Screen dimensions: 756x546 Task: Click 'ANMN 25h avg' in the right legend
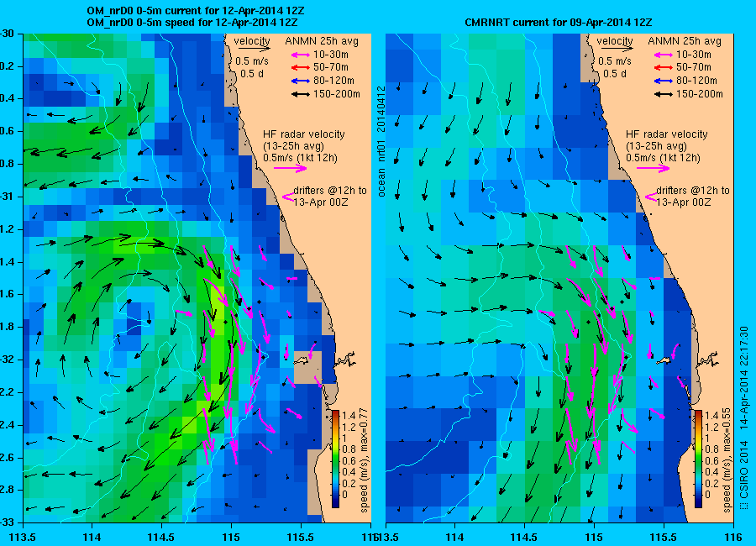click(x=685, y=41)
